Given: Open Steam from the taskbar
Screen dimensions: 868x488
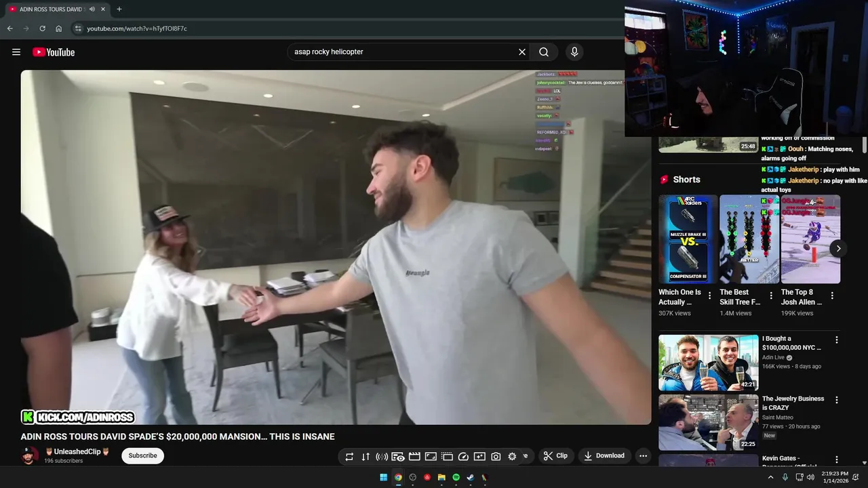Looking at the screenshot, I should pyautogui.click(x=471, y=477).
